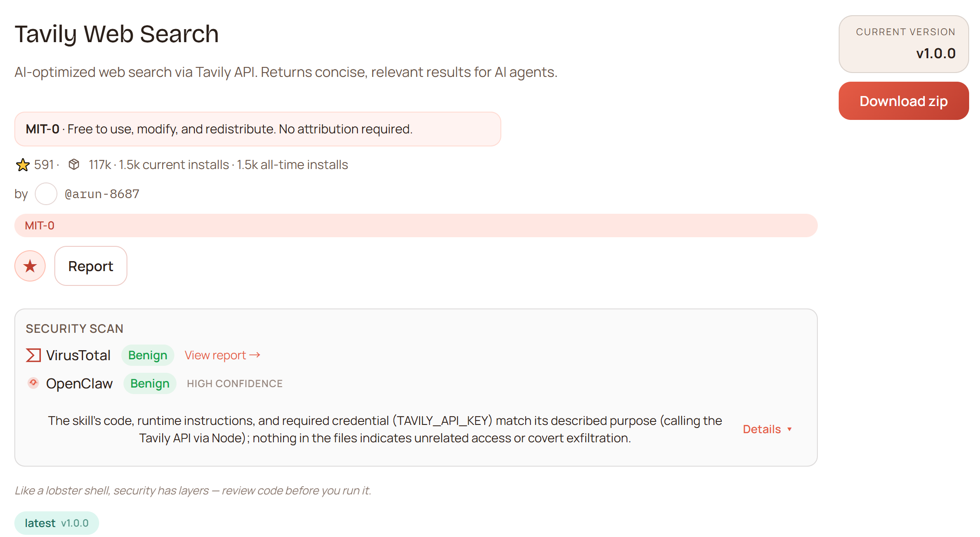Select the latest v1.0.0 version tag

click(57, 523)
